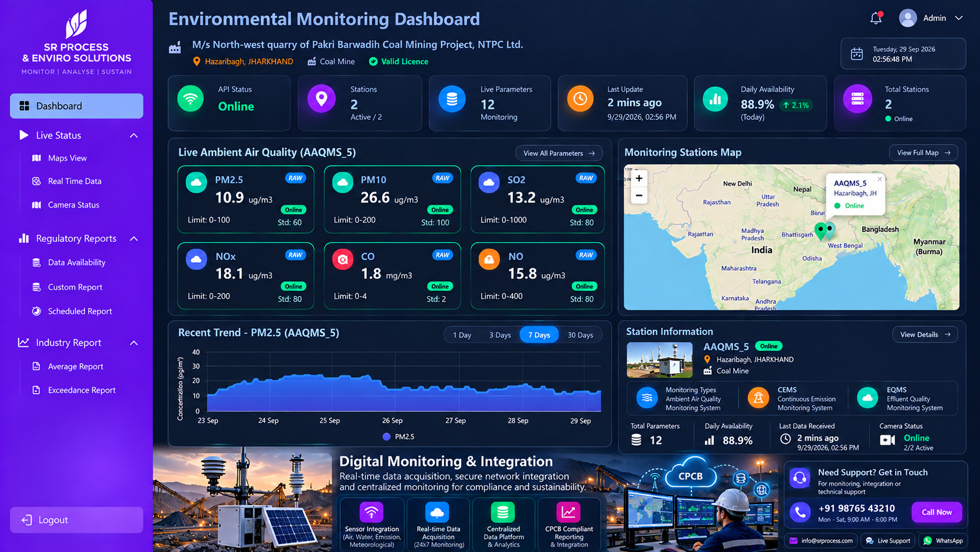Toggle RAW badge on CO card

[443, 255]
